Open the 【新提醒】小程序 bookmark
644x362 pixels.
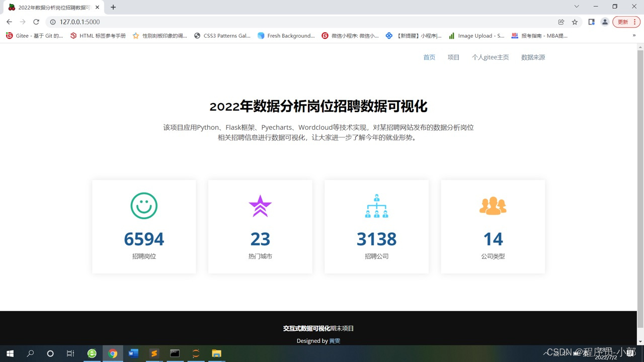tap(414, 36)
